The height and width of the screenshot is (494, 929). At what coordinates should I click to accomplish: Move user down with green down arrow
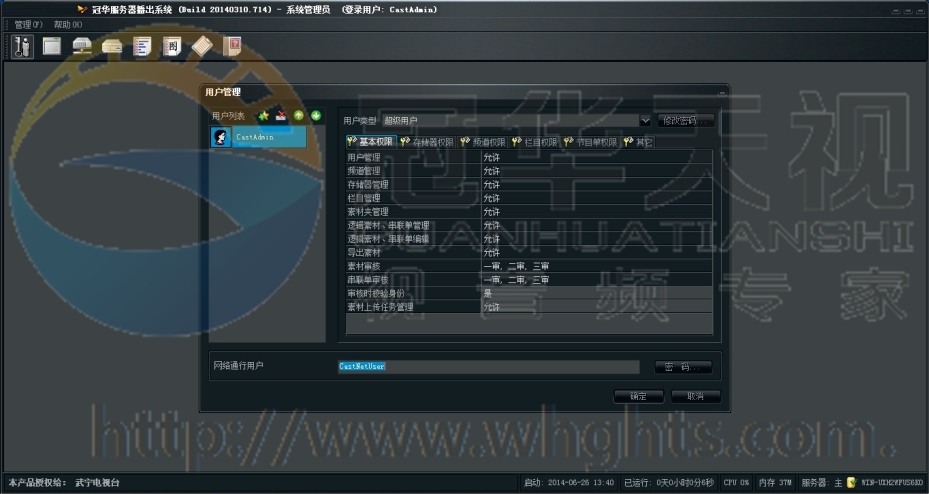(316, 116)
